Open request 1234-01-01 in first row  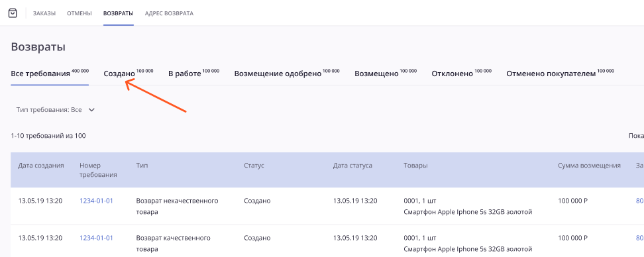96,201
